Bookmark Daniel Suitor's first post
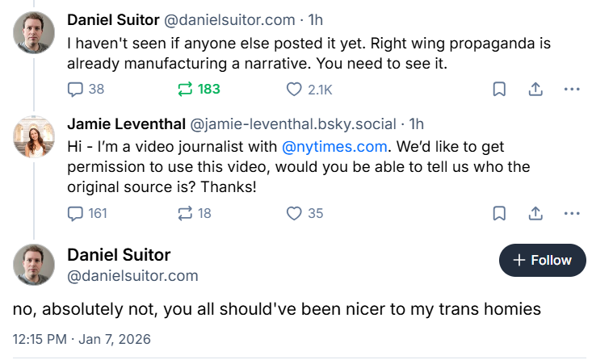Image resolution: width=592 pixels, height=364 pixels. tap(499, 89)
